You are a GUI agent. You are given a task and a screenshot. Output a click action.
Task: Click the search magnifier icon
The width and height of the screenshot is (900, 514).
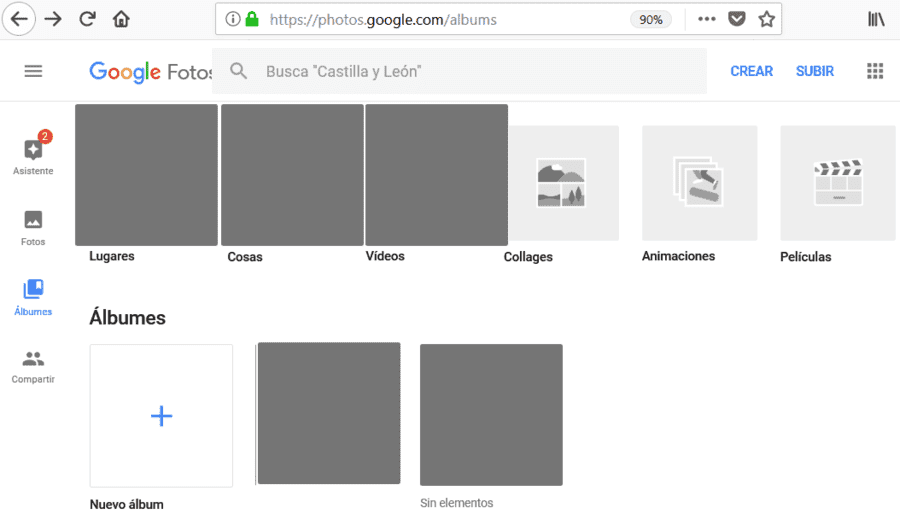point(238,71)
